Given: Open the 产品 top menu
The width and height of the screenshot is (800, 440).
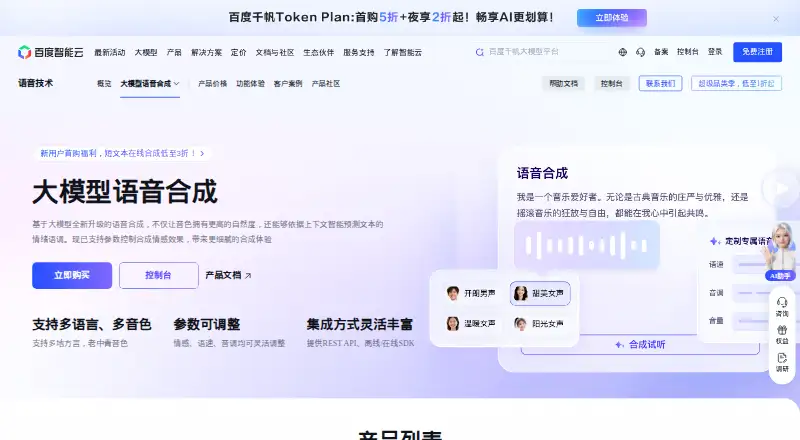Looking at the screenshot, I should (174, 53).
